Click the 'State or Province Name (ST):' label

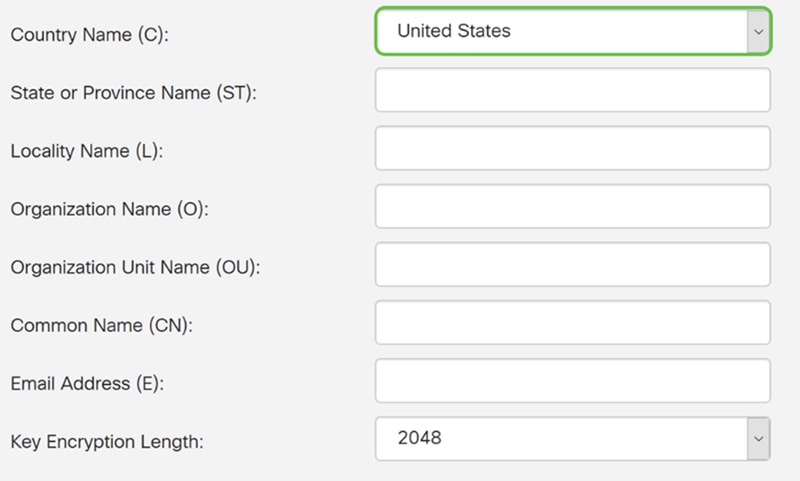click(x=134, y=93)
